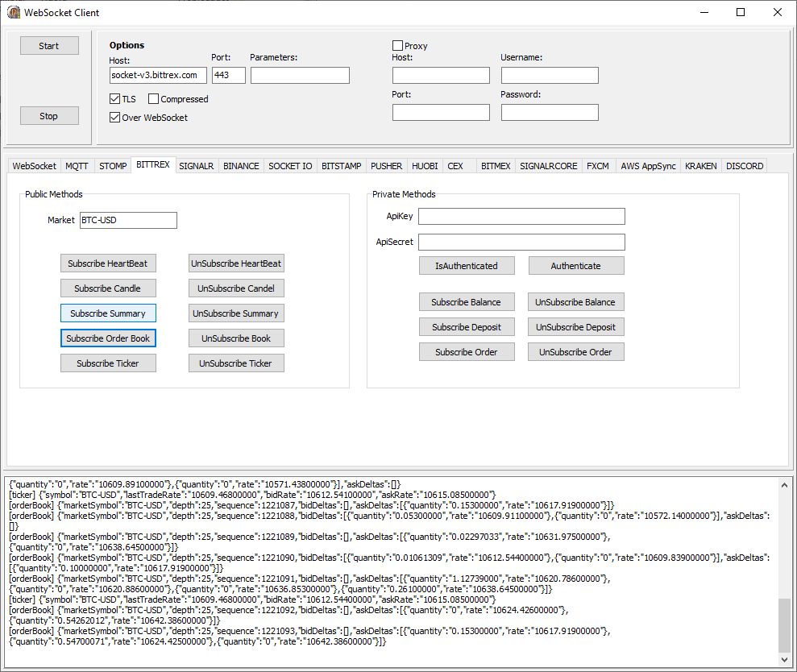Click the log line with sequence 1221092

coord(288,615)
